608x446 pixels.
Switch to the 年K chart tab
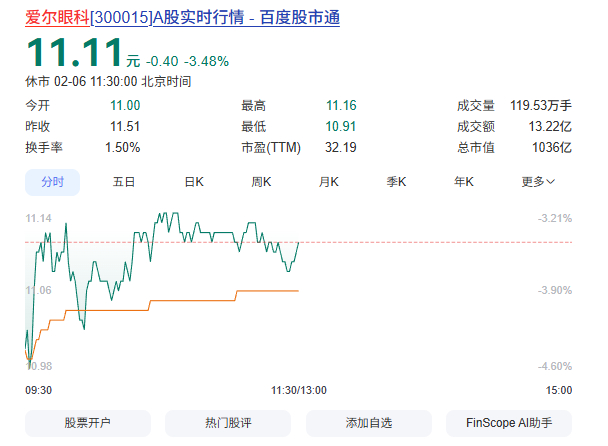tap(463, 182)
